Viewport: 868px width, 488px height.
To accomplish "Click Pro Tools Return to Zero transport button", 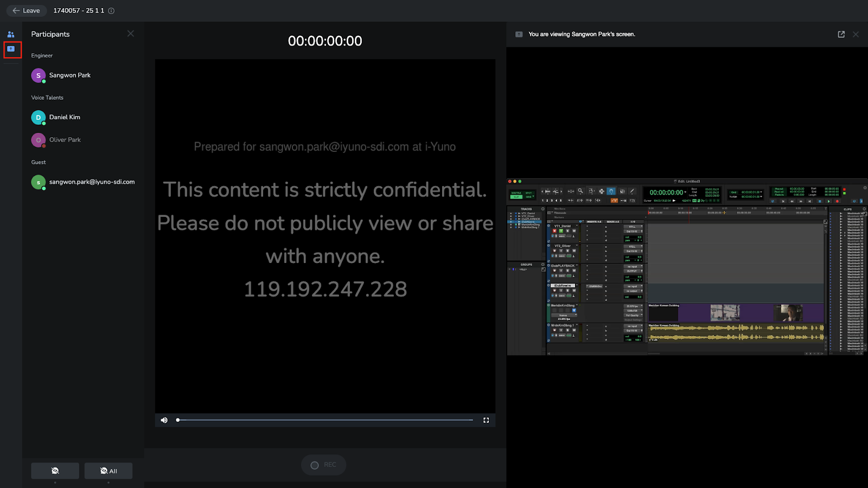I will (x=783, y=201).
